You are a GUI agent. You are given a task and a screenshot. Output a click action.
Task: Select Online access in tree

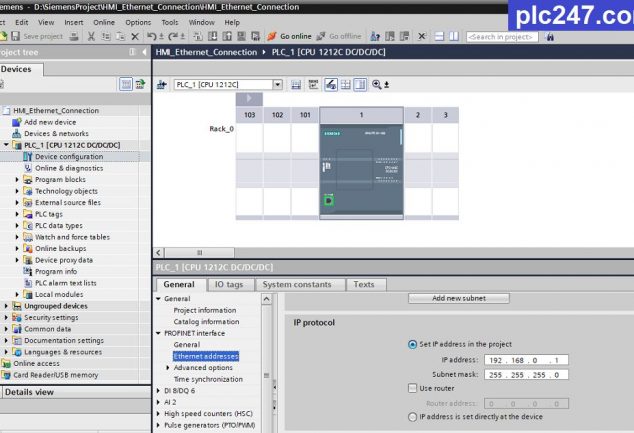[x=36, y=363]
